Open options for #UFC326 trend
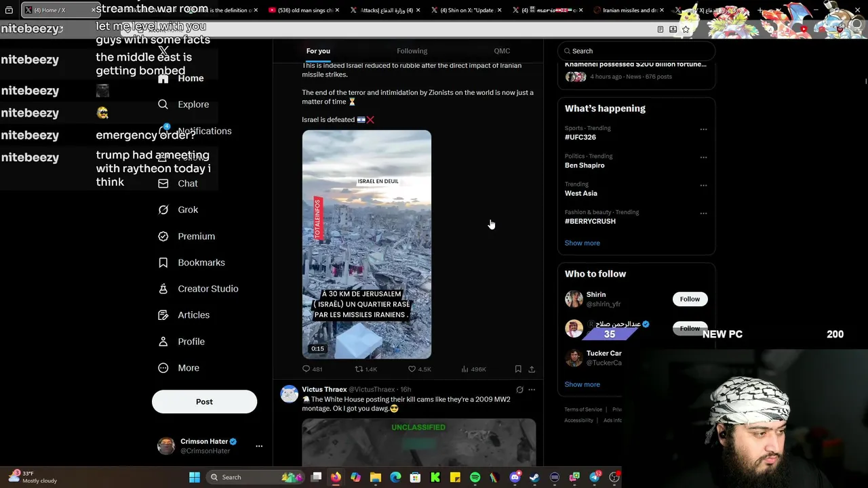 point(703,129)
